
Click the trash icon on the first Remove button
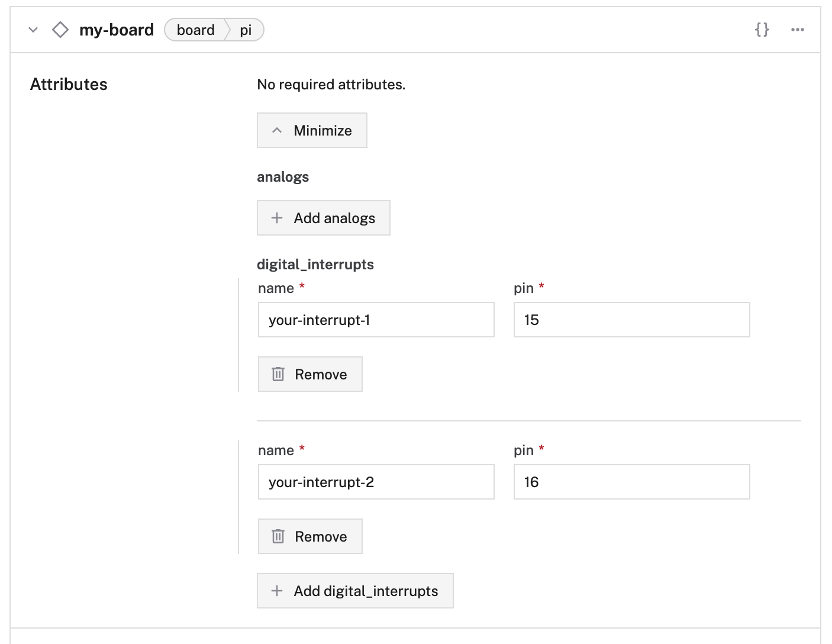point(278,374)
